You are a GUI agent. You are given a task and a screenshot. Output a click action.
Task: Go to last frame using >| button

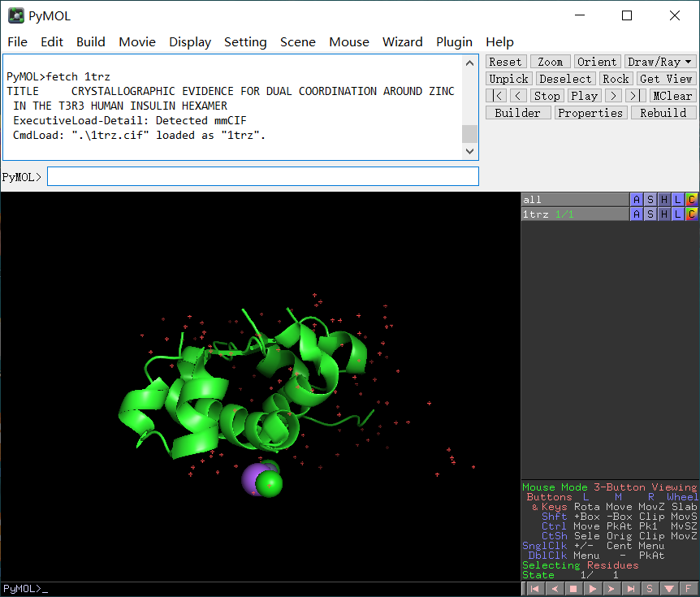[x=635, y=96]
